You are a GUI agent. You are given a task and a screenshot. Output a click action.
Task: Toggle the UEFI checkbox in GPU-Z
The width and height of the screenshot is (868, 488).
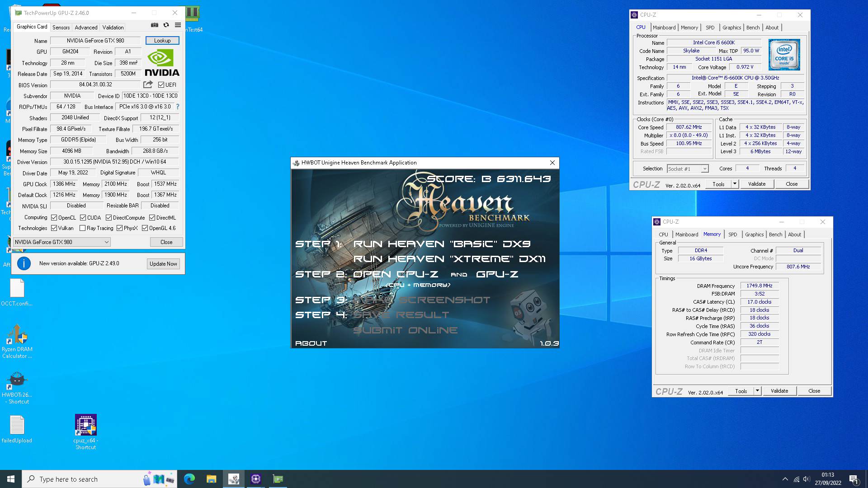pos(161,85)
